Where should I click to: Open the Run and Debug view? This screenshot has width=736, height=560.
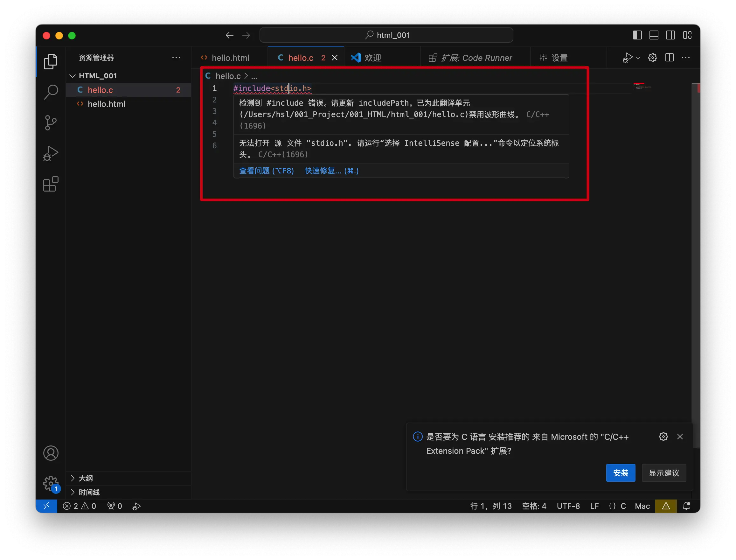[x=51, y=153]
